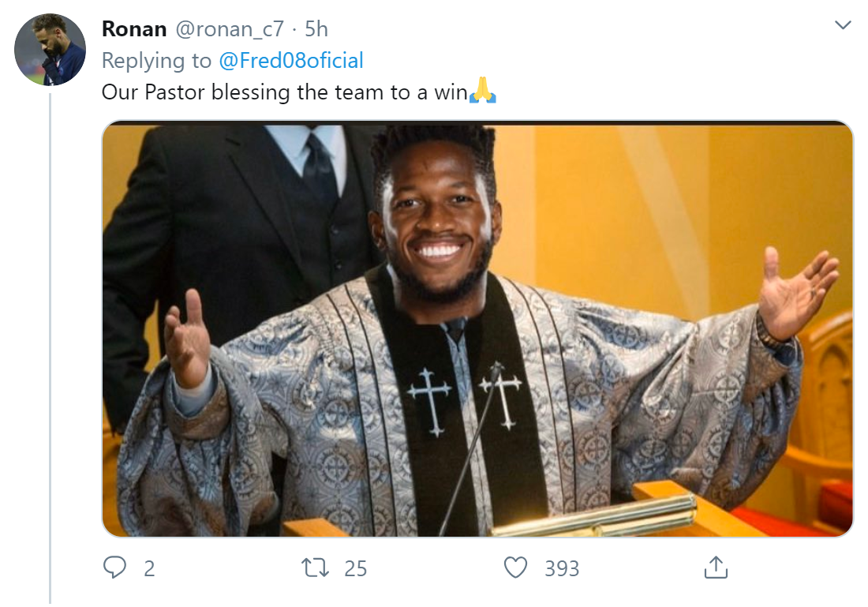868x607 pixels.
Task: Click the 5h timestamp
Action: pyautogui.click(x=316, y=30)
